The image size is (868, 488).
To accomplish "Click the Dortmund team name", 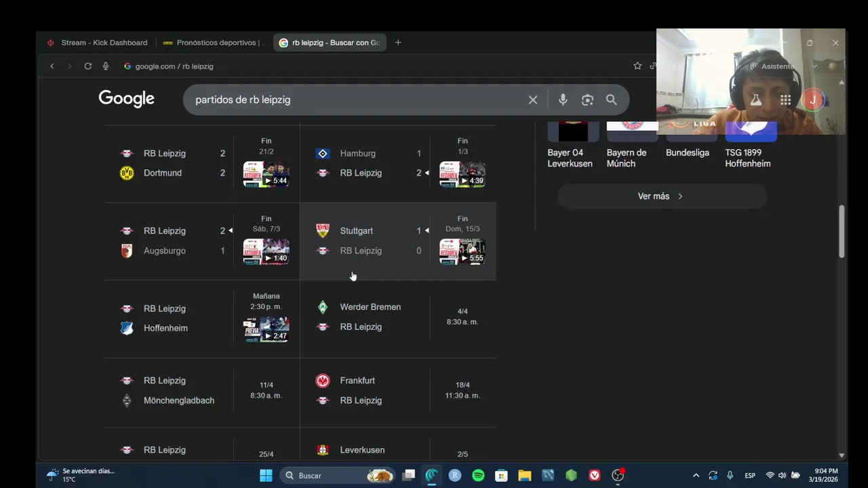I will coord(163,173).
